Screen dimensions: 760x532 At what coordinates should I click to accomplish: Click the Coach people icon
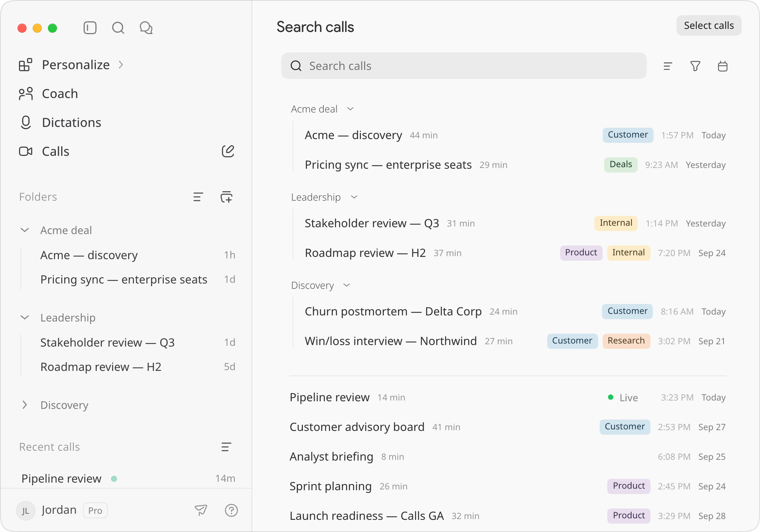[25, 94]
